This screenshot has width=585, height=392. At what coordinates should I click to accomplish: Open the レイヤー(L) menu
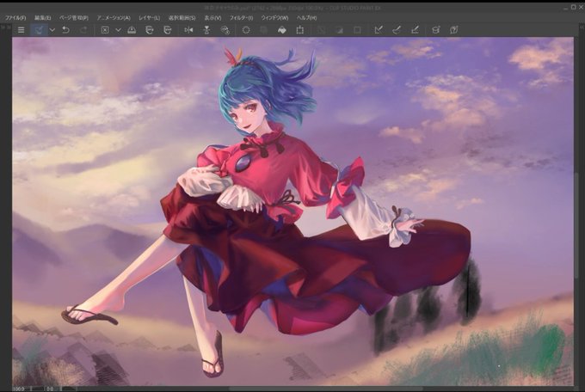click(x=149, y=17)
